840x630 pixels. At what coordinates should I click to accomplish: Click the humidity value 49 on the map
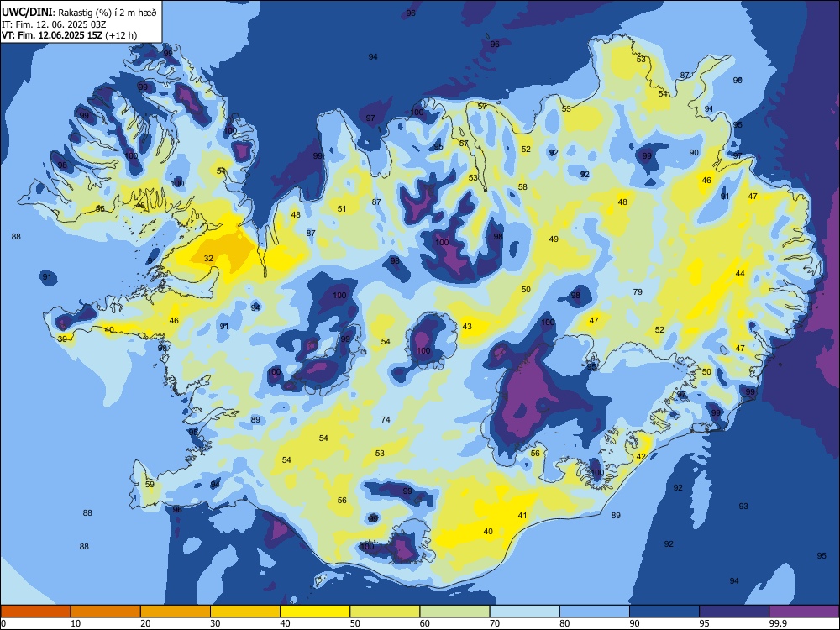[554, 239]
